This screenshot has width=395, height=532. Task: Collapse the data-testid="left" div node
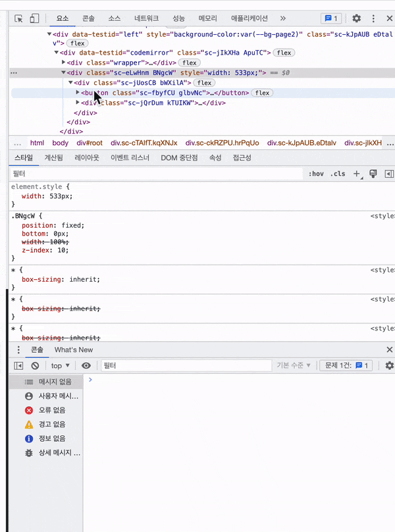(49, 34)
